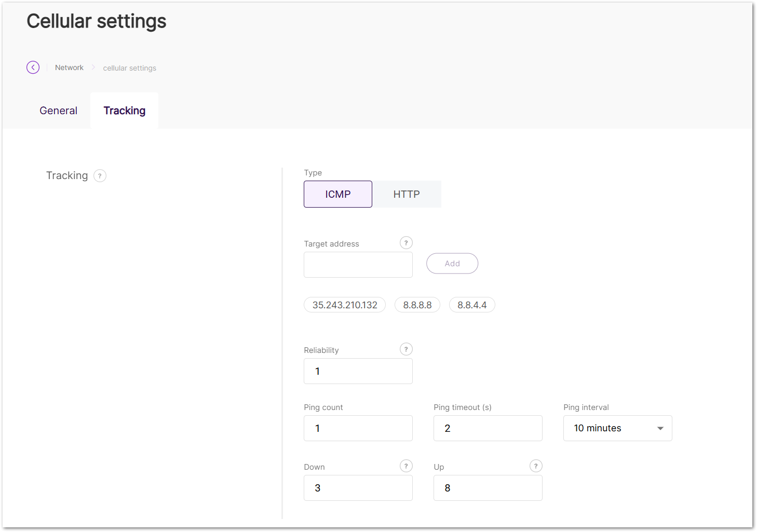
Task: Switch to the General tab
Action: pos(58,110)
